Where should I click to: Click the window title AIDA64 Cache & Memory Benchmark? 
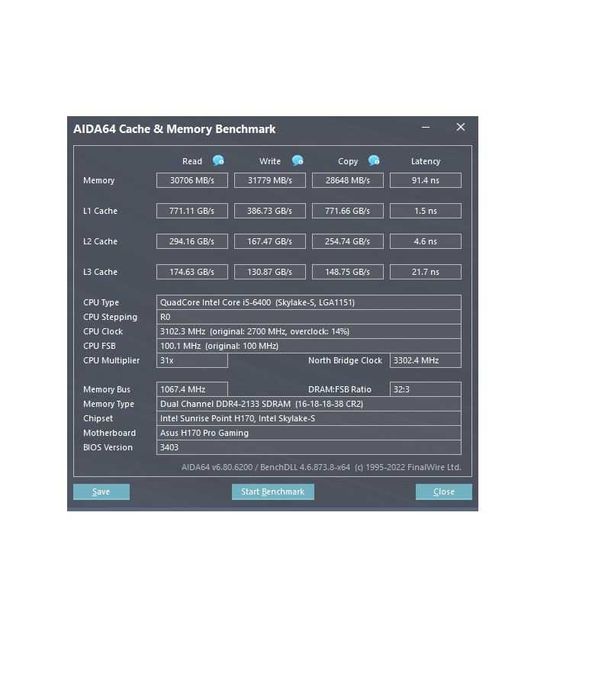pyautogui.click(x=174, y=129)
